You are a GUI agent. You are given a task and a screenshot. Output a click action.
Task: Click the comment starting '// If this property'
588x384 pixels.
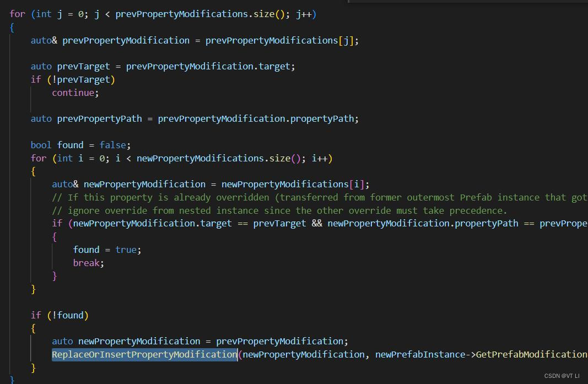tap(320, 197)
